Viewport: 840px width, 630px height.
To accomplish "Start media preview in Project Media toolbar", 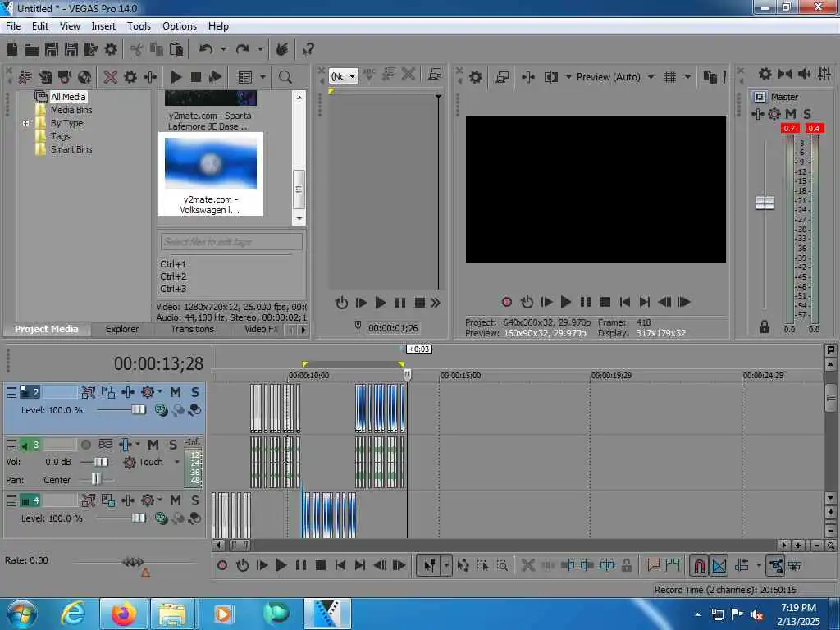I will click(x=176, y=77).
